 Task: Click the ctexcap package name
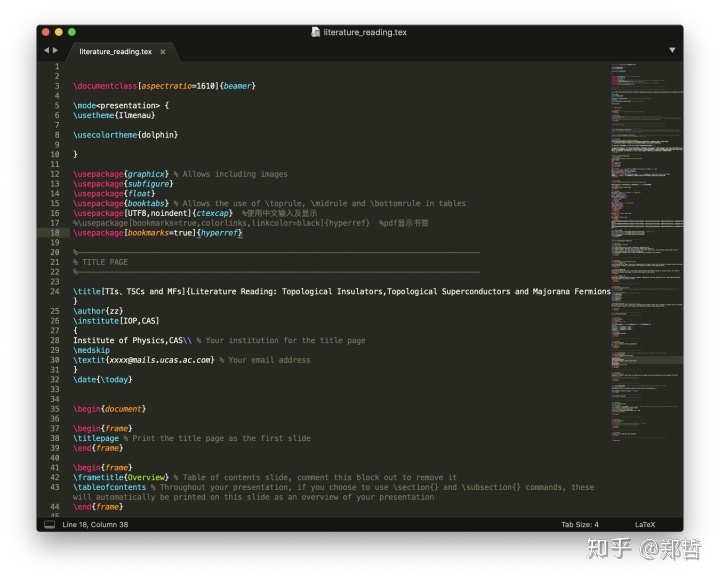click(x=212, y=213)
